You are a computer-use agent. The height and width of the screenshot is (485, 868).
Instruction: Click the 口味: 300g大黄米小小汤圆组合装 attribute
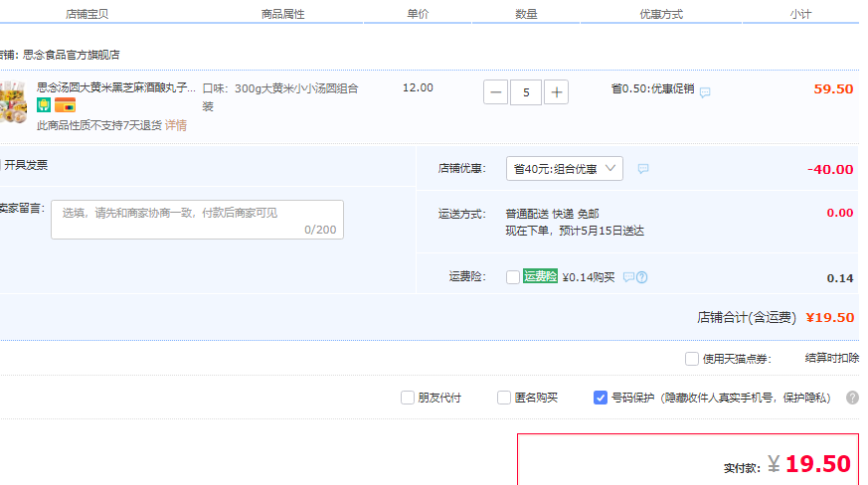click(280, 96)
